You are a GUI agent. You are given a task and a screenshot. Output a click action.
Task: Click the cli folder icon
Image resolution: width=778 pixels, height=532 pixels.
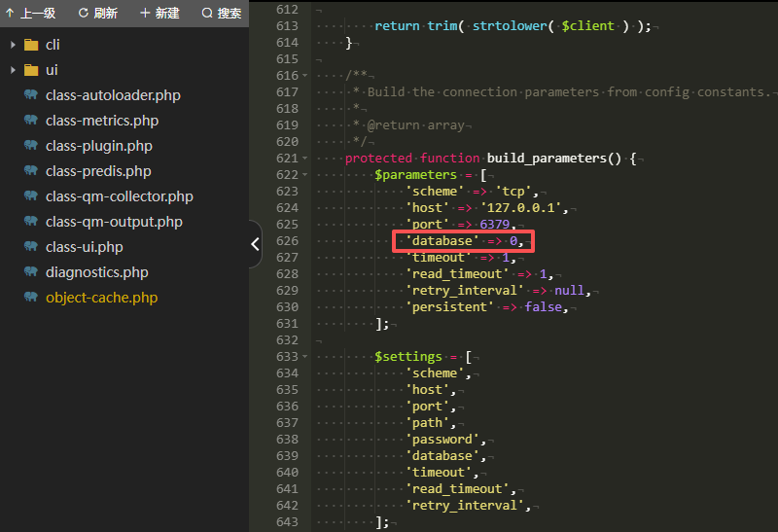[x=31, y=45]
